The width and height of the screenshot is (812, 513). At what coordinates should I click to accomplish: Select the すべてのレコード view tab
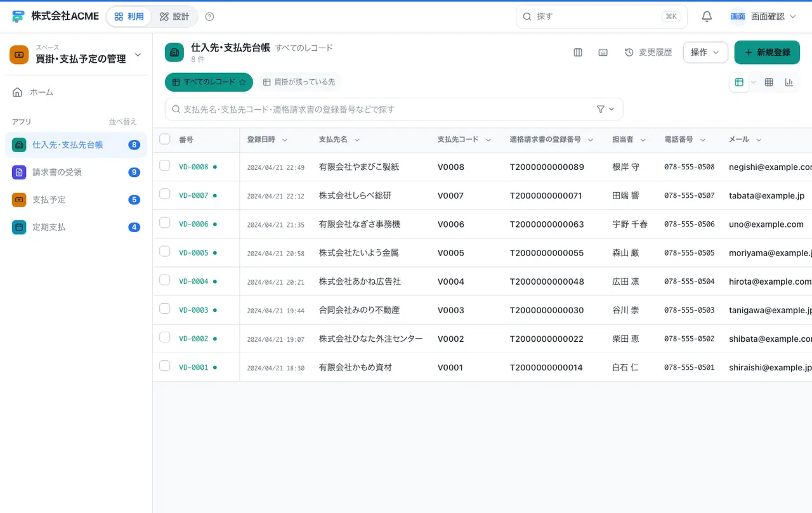[x=209, y=82]
